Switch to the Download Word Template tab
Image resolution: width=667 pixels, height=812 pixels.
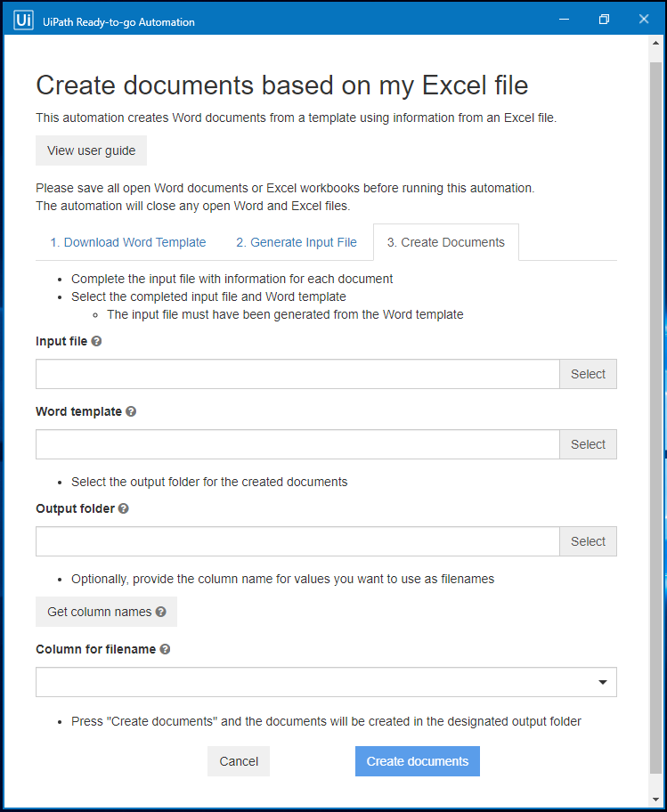(x=127, y=242)
